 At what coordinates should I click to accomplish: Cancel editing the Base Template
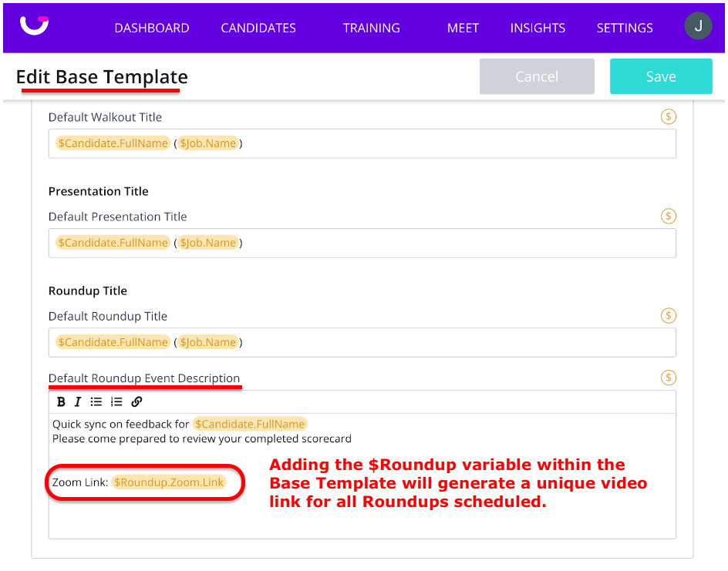pyautogui.click(x=537, y=76)
